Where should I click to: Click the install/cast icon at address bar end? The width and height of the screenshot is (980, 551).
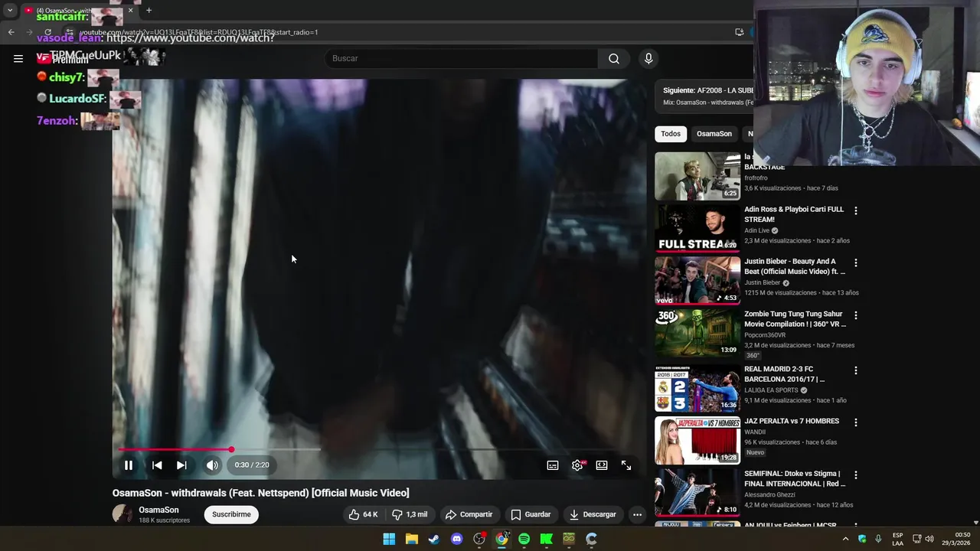[739, 32]
